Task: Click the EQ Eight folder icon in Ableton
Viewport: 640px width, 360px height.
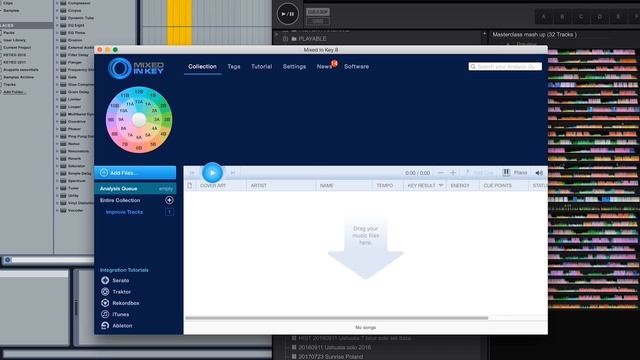Action: (x=63, y=25)
